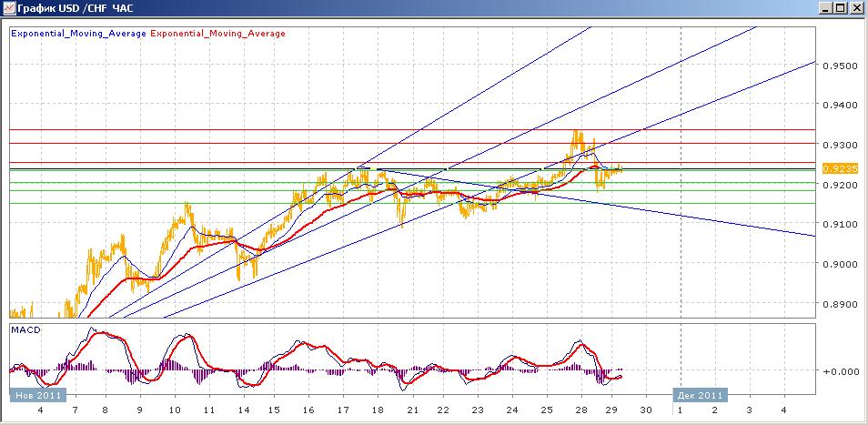Click the 0.8900 price level label
Image resolution: width=868 pixels, height=425 pixels.
click(840, 303)
